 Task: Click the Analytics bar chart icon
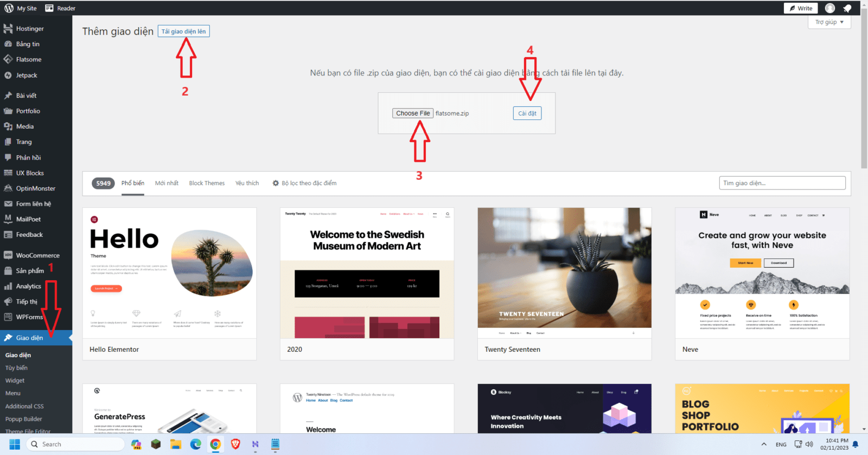pos(8,286)
